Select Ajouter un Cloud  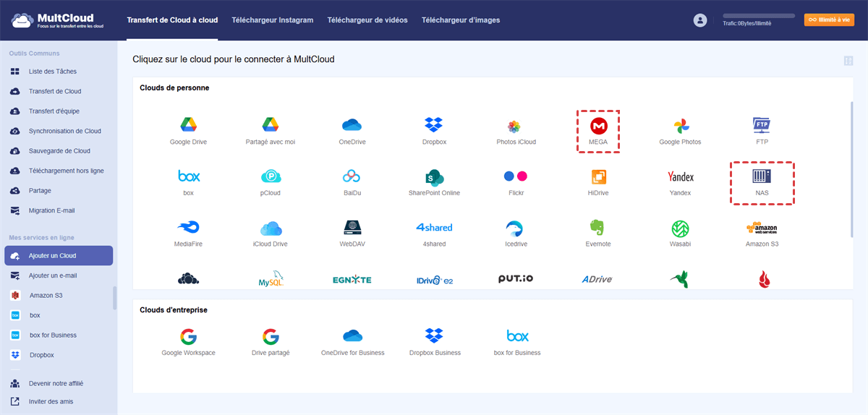pyautogui.click(x=59, y=256)
